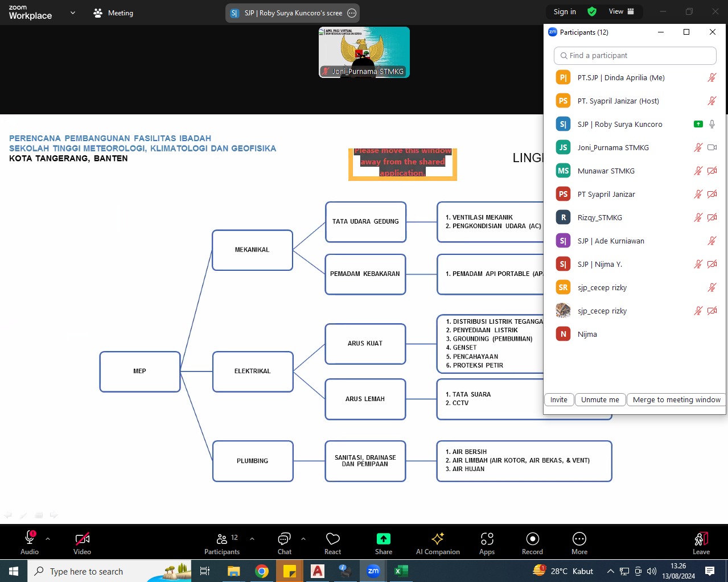This screenshot has width=728, height=582.
Task: Expand the chevron next to Participants
Action: 252,538
